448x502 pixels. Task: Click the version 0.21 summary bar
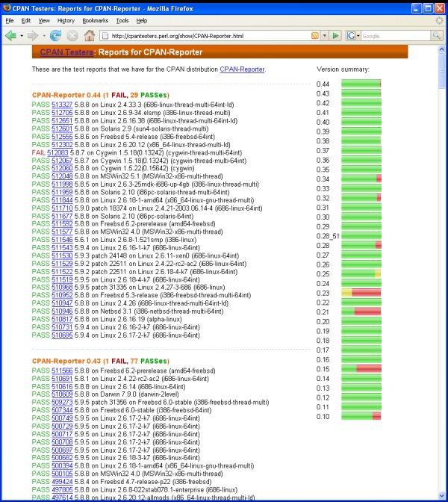click(361, 312)
